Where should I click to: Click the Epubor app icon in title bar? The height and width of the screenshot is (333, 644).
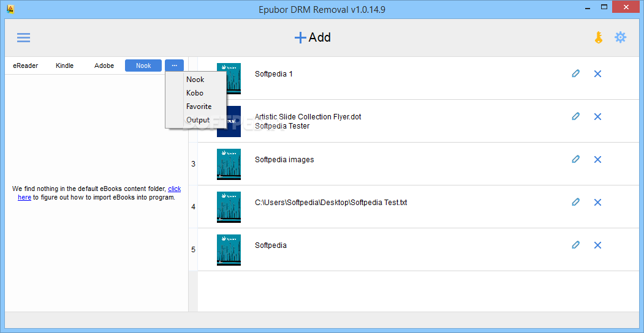click(x=11, y=8)
